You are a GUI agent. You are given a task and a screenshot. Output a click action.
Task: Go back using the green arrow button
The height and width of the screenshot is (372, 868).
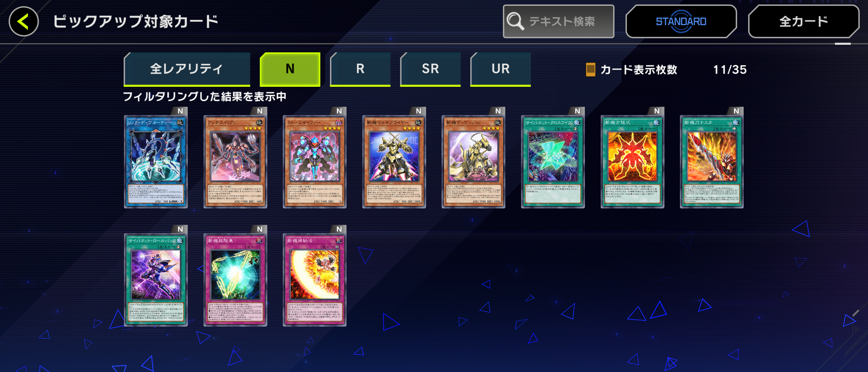tap(24, 21)
